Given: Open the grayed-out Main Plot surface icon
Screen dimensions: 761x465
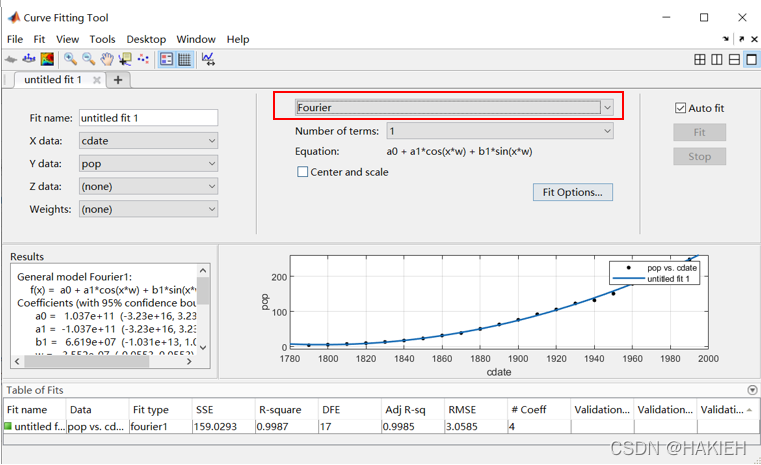Looking at the screenshot, I should 11,59.
